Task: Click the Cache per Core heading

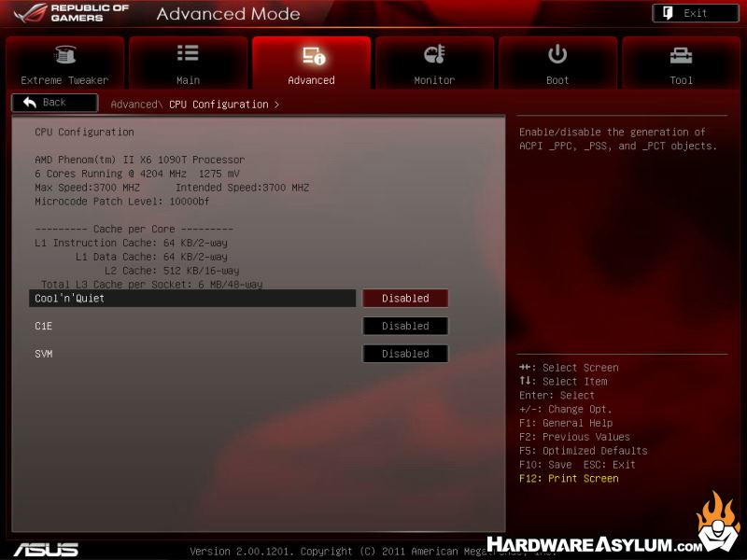Action: point(134,229)
